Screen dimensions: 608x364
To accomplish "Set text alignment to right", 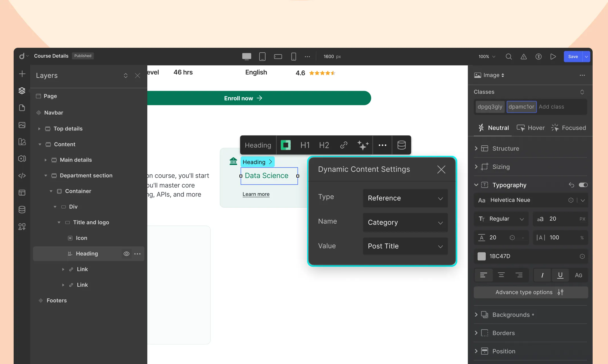I will coord(519,275).
